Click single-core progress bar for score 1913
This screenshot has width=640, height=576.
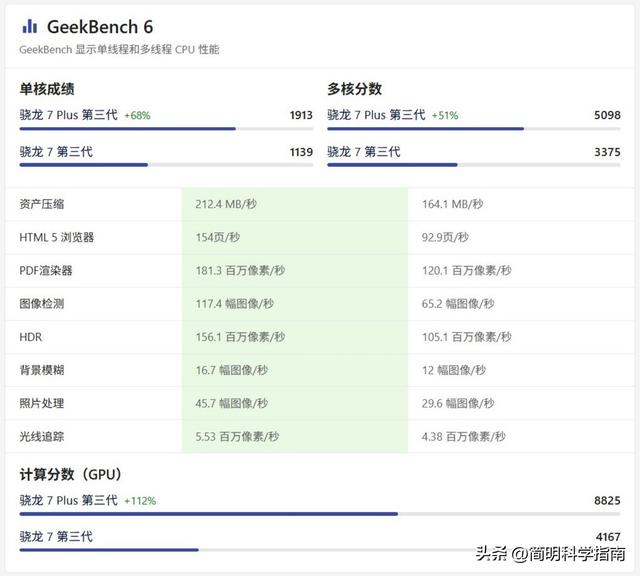coord(166,129)
